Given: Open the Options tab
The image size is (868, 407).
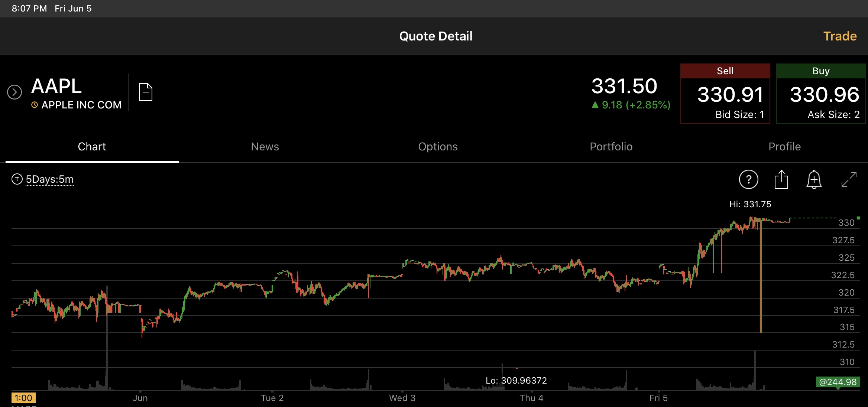Looking at the screenshot, I should coord(438,147).
